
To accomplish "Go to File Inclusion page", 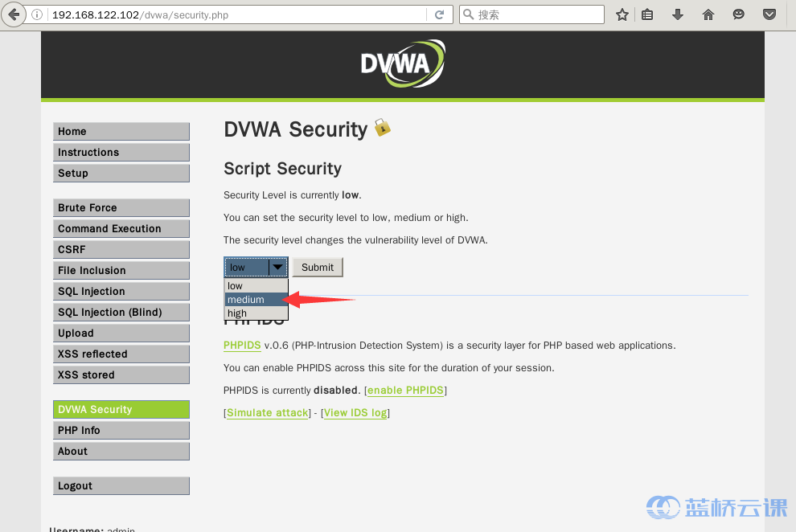I will click(121, 270).
